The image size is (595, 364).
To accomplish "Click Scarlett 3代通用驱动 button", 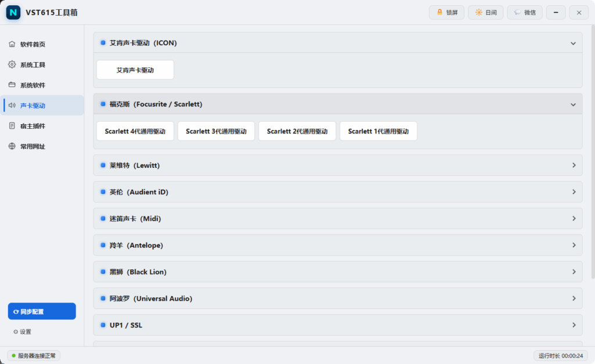I will [216, 131].
